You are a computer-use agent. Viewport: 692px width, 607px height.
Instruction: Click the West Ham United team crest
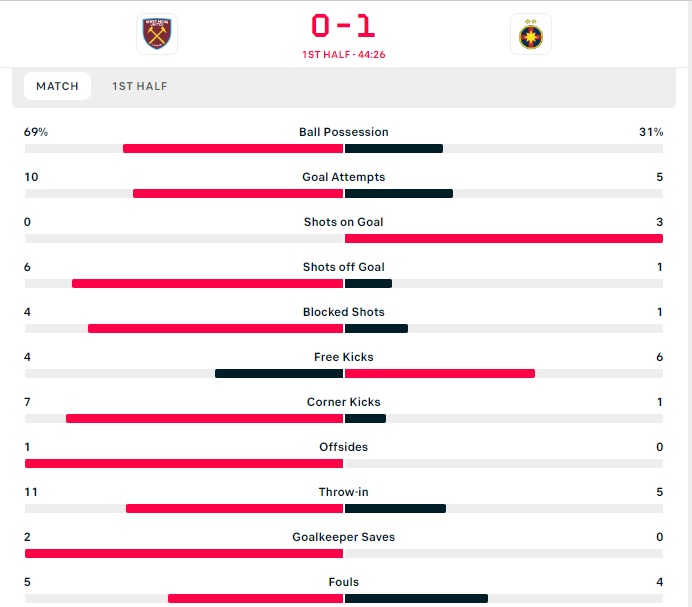coord(157,34)
